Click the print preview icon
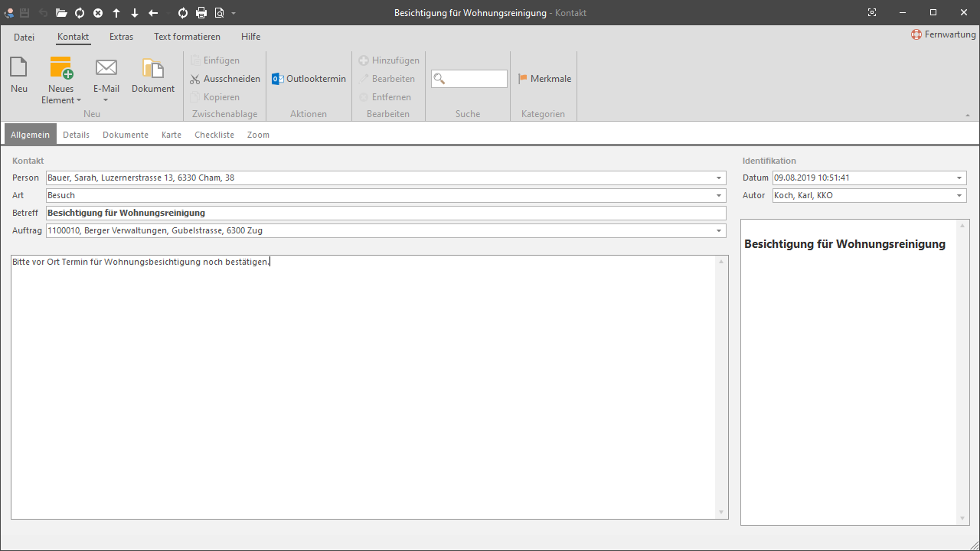 pyautogui.click(x=219, y=13)
